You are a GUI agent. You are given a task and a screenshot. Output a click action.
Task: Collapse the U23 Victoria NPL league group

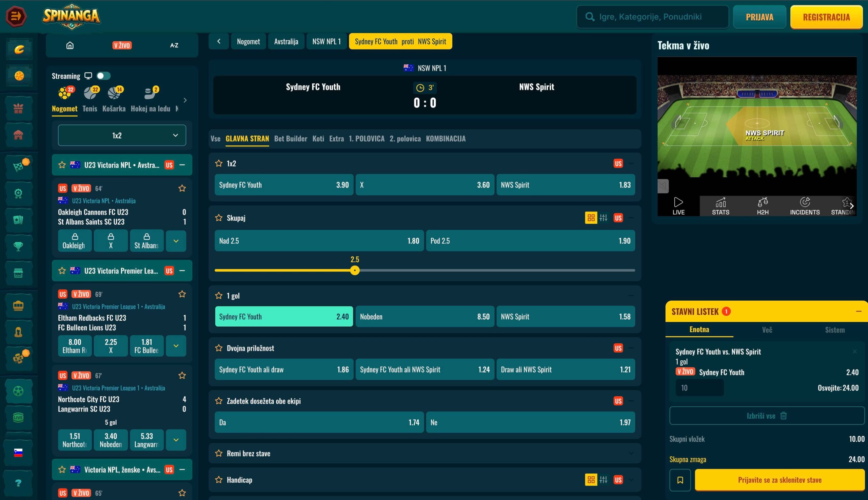click(182, 165)
